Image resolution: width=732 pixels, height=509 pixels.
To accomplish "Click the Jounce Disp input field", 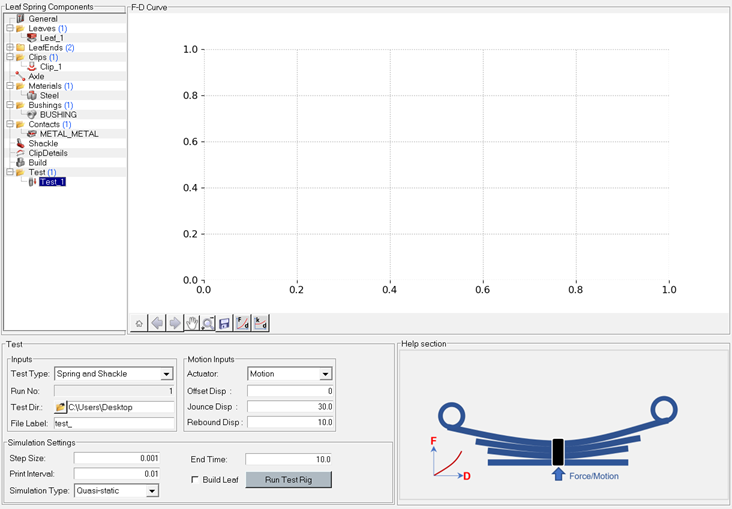I will click(290, 407).
